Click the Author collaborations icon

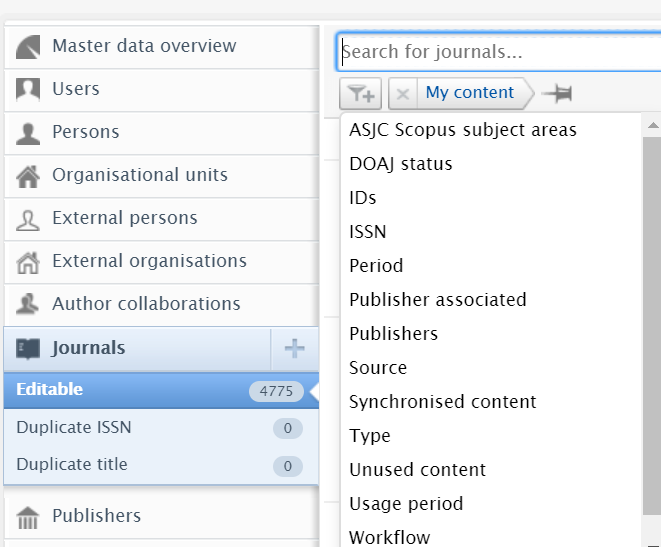click(x=28, y=304)
